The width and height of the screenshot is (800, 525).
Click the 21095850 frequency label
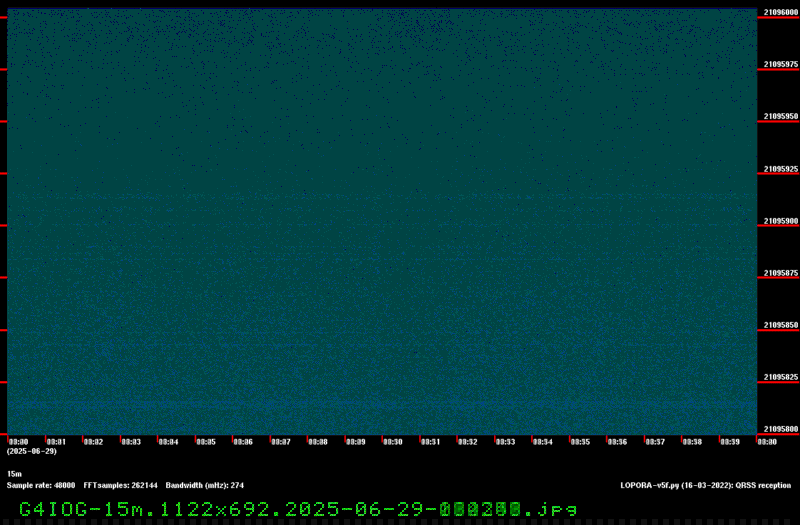(x=781, y=325)
